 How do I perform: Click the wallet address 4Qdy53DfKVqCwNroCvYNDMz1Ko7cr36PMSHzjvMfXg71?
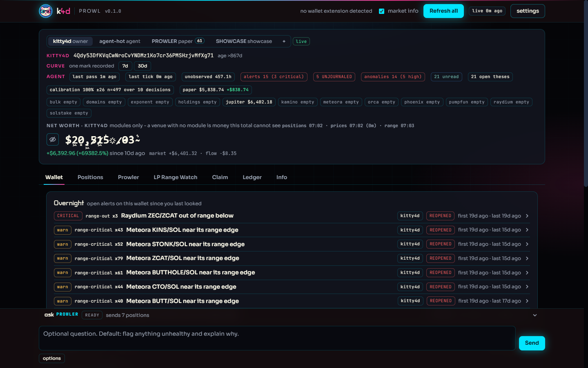coord(143,56)
